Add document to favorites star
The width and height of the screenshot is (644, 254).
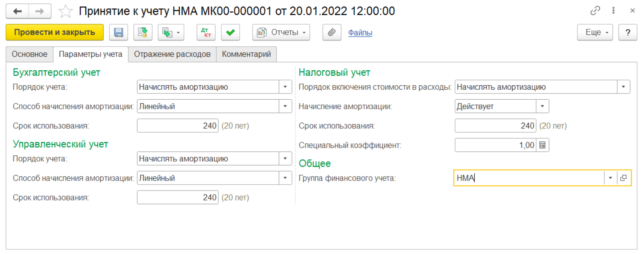[65, 12]
